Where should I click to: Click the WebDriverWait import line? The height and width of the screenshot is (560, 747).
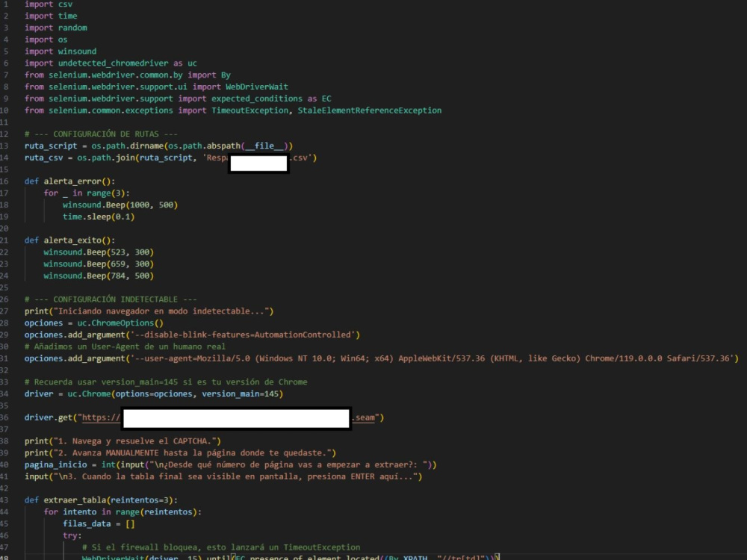(156, 87)
